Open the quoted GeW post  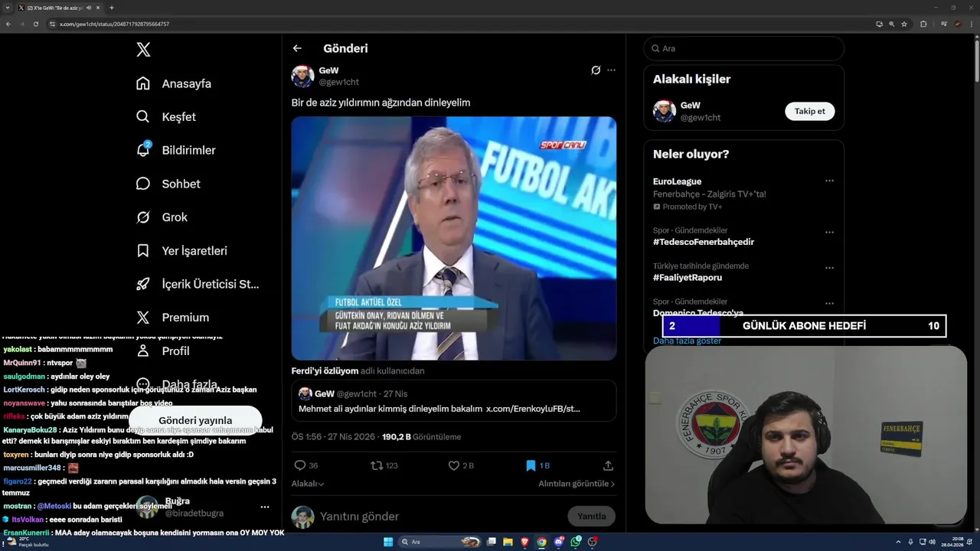(454, 400)
